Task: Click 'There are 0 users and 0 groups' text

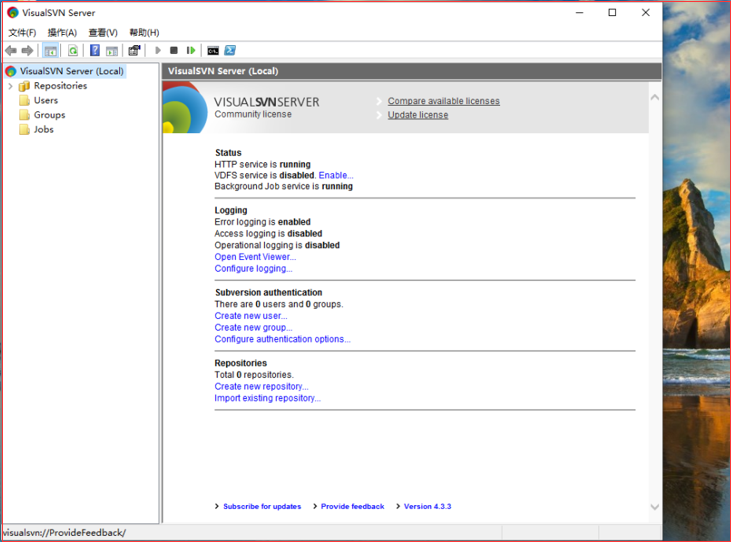Action: point(279,304)
